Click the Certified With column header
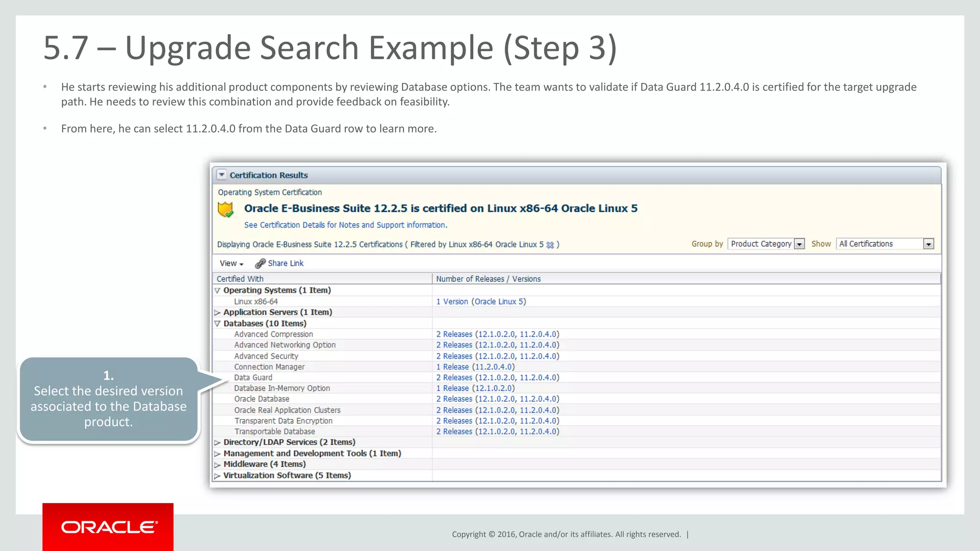This screenshot has height=551, width=980. (x=323, y=279)
